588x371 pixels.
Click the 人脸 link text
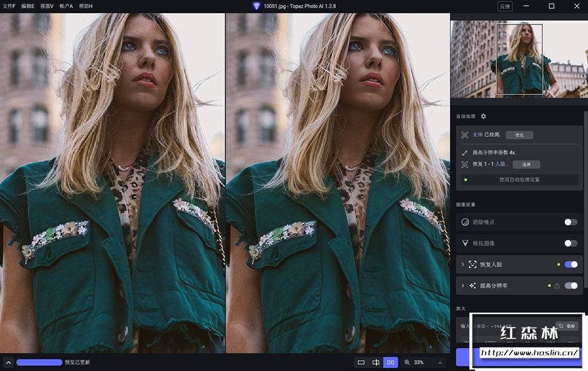point(501,164)
